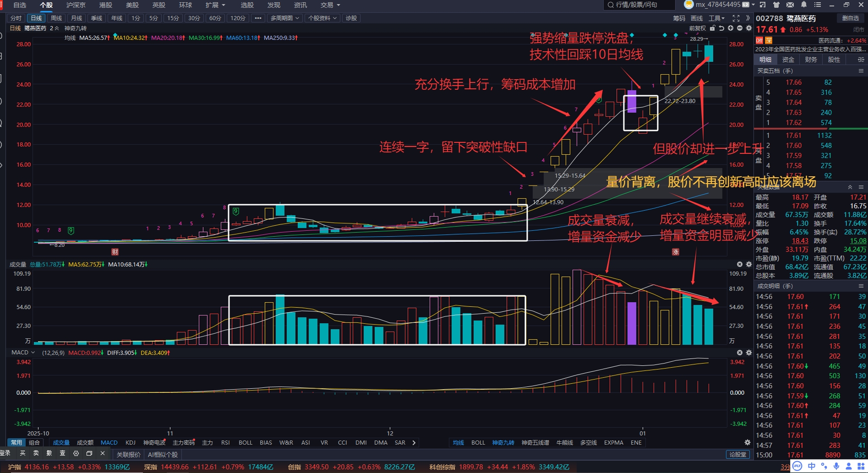Click 删自选 to remove from watchlist
This screenshot has height=473, width=868.
pos(850,18)
